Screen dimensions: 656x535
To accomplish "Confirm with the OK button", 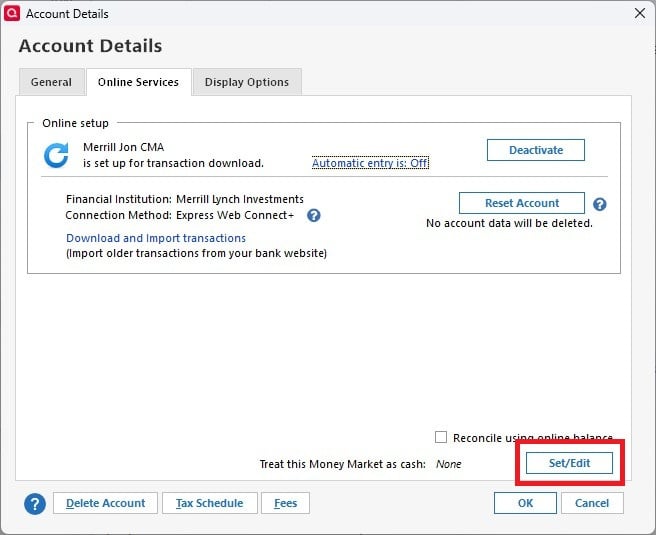I will coord(525,503).
